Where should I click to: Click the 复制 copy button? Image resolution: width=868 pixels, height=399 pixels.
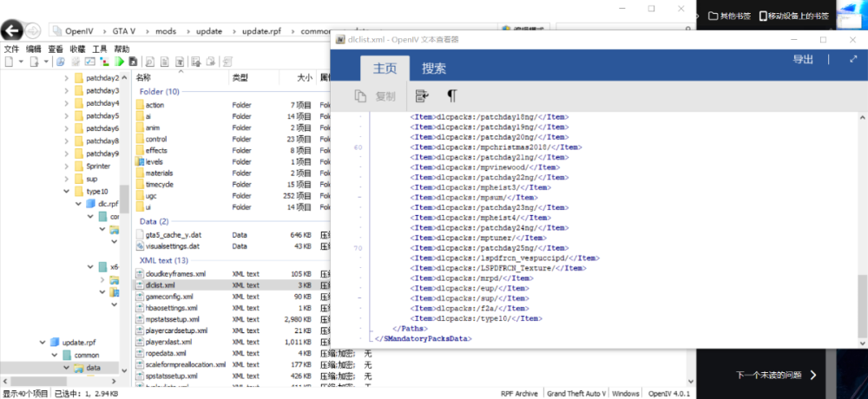tap(376, 96)
